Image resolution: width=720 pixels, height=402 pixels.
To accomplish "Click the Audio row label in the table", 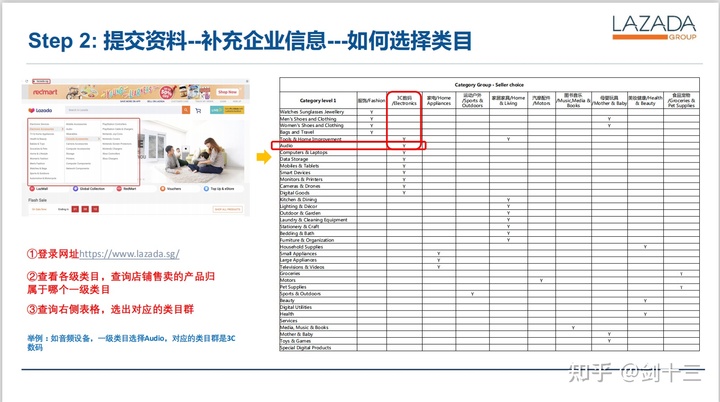I will (x=287, y=146).
